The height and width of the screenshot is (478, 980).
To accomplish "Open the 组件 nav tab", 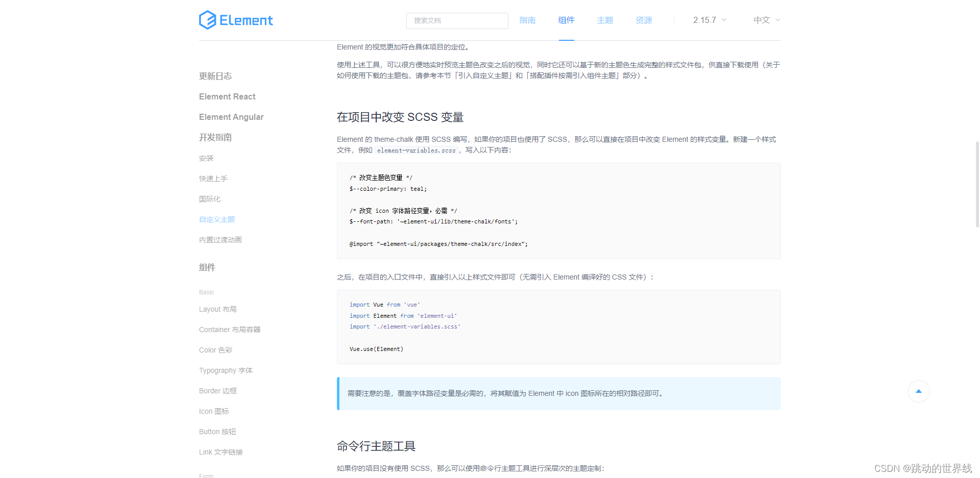I will coord(566,20).
